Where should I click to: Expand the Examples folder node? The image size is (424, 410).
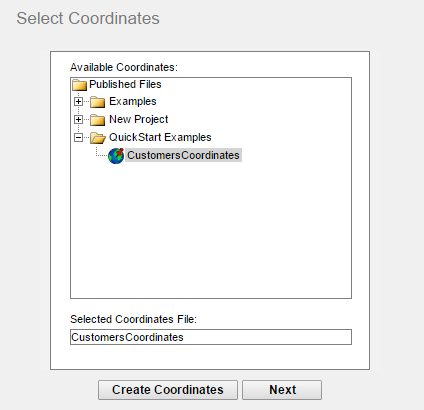[78, 101]
